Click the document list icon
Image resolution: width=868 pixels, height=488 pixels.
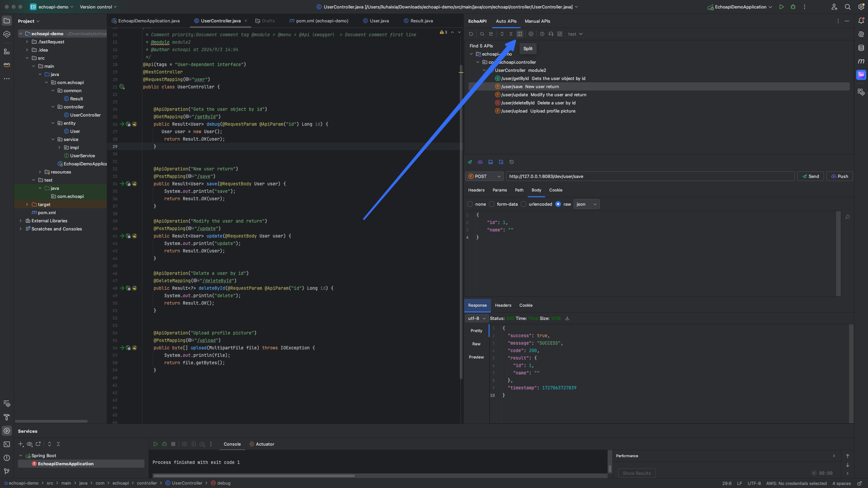(x=501, y=162)
